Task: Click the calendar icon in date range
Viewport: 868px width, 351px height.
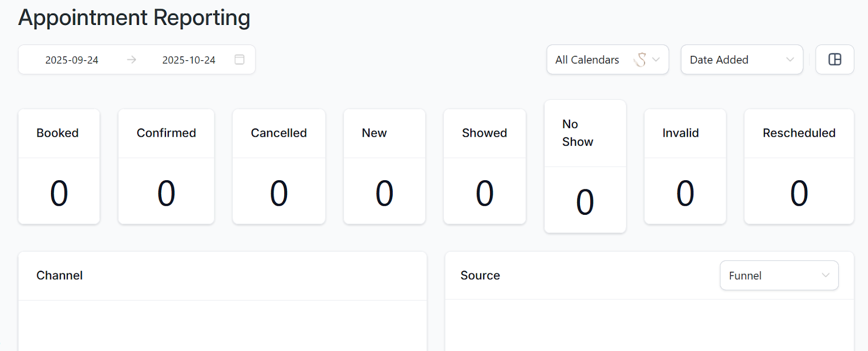Action: [x=239, y=60]
